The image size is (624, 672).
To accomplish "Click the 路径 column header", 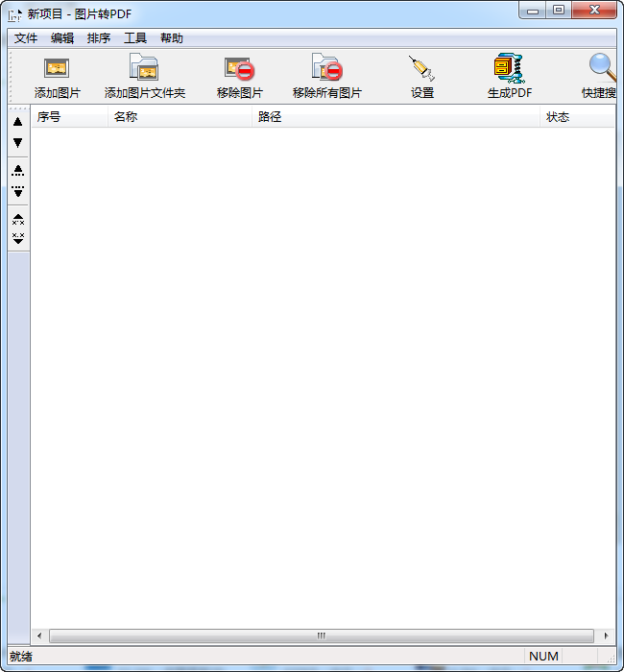I will [x=396, y=117].
